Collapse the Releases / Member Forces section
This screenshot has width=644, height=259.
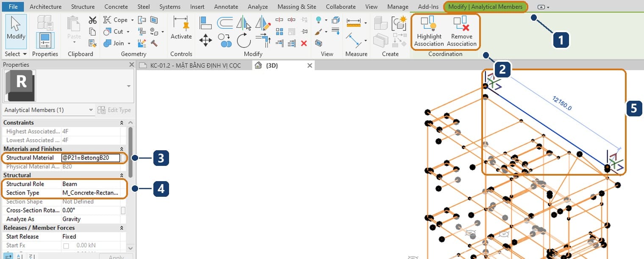point(122,228)
